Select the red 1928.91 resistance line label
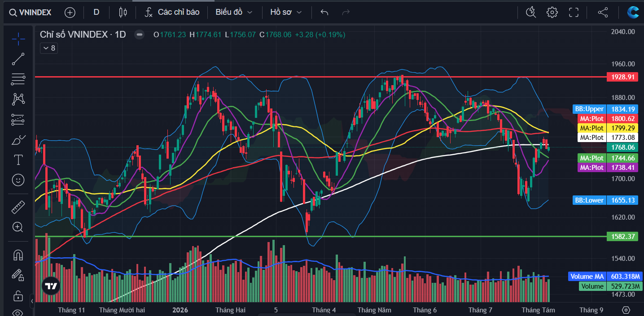 click(622, 77)
